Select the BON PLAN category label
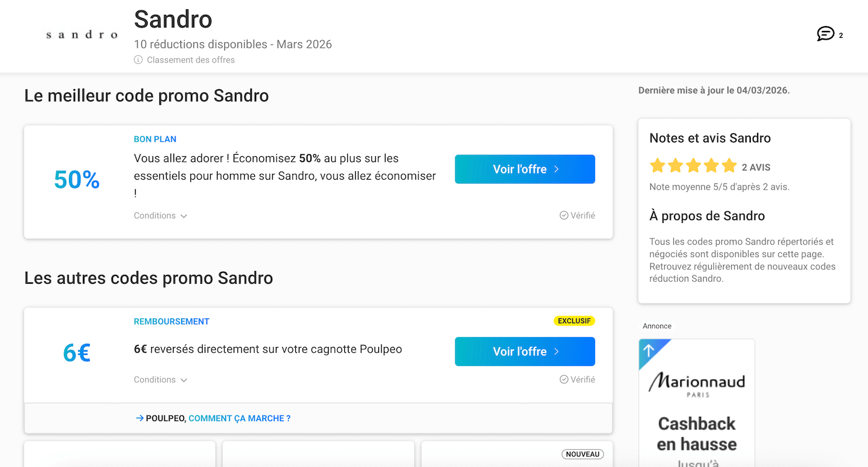 point(155,139)
